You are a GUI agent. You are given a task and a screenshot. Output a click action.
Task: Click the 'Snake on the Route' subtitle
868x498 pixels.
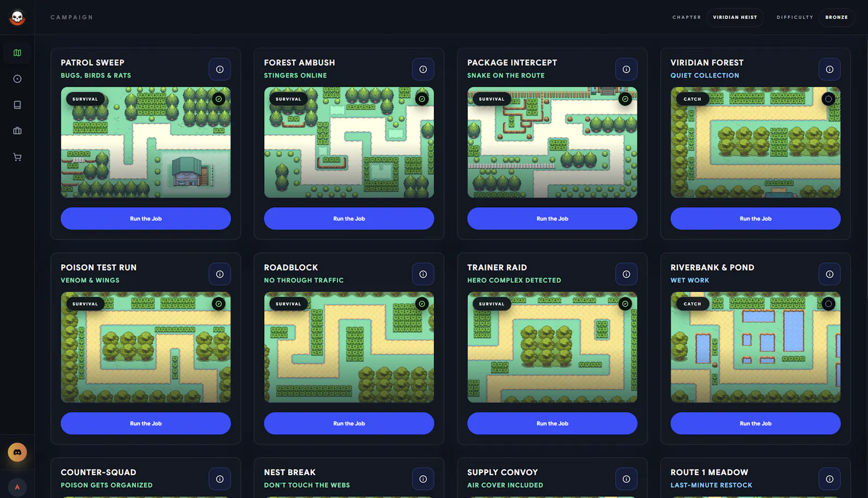click(506, 75)
